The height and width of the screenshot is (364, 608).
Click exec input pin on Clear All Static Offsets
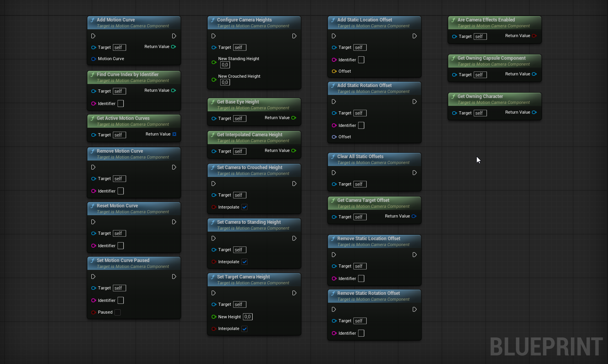pos(334,173)
